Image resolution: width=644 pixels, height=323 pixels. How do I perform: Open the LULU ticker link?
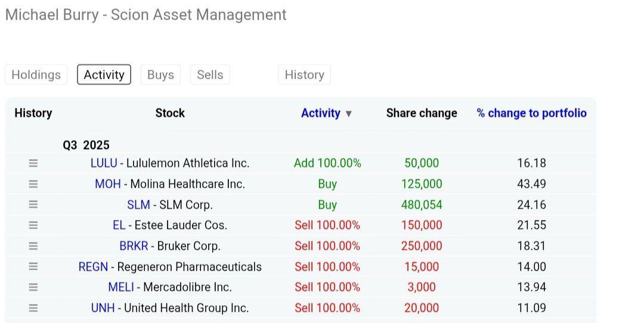(x=104, y=163)
